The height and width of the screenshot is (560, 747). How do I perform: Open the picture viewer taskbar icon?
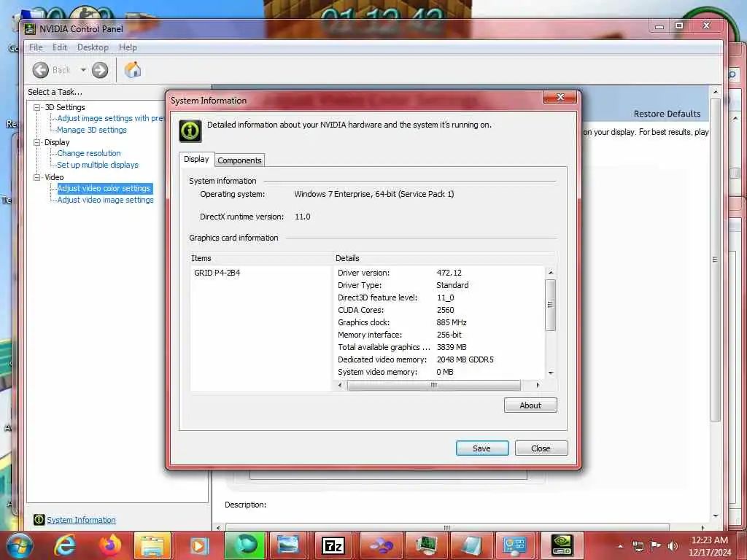click(x=288, y=545)
